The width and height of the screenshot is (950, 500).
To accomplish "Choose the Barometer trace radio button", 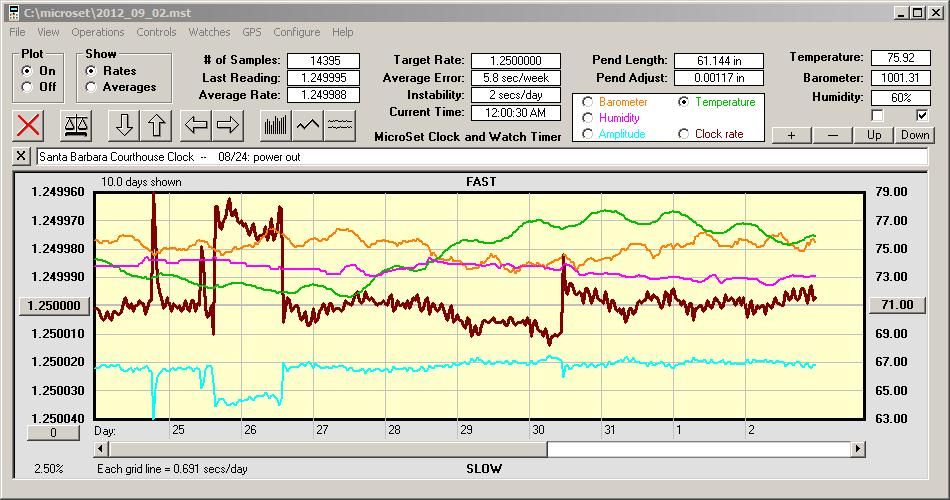I will pos(587,102).
